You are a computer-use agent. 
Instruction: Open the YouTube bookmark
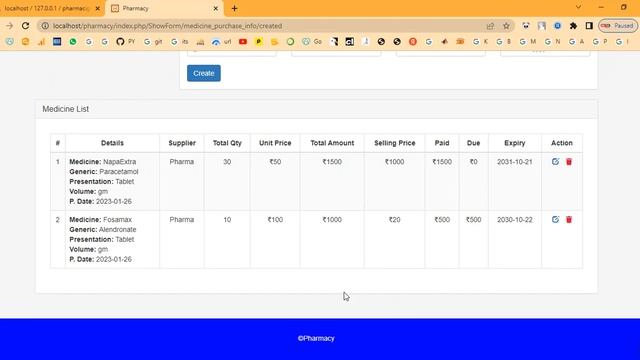pyautogui.click(x=243, y=42)
